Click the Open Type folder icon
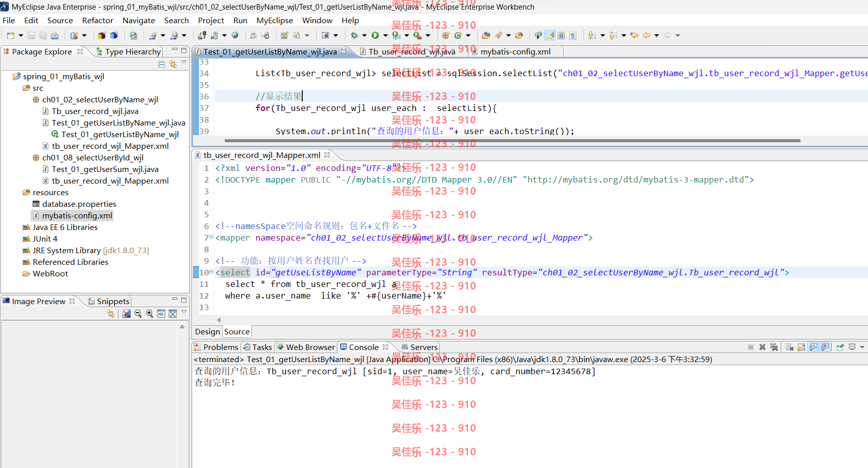The height and width of the screenshot is (468, 868). tap(486, 35)
